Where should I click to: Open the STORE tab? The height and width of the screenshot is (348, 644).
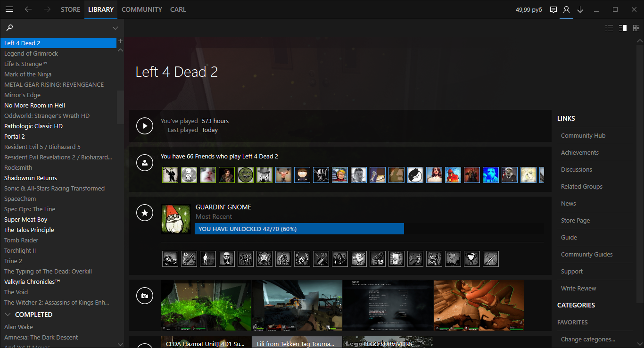click(x=71, y=9)
